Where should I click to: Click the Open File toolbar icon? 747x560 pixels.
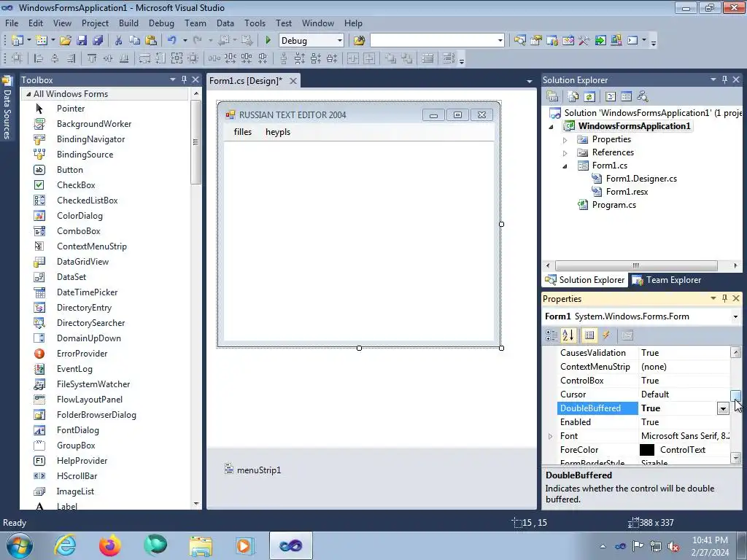point(65,41)
